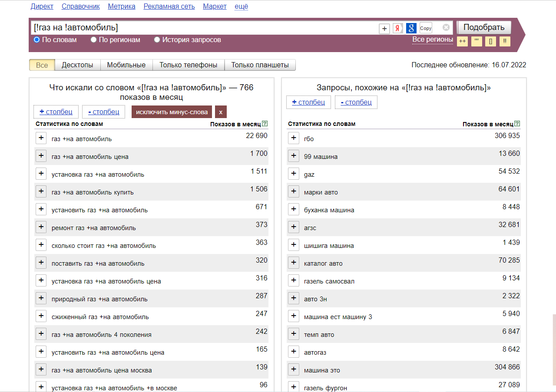Add 'марки авто' with its plus icon

click(294, 191)
